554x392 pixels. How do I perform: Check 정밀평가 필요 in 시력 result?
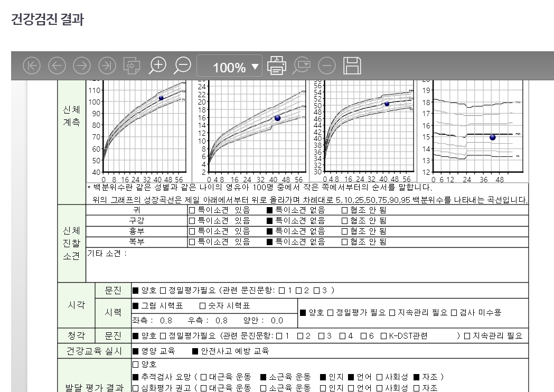(x=331, y=313)
